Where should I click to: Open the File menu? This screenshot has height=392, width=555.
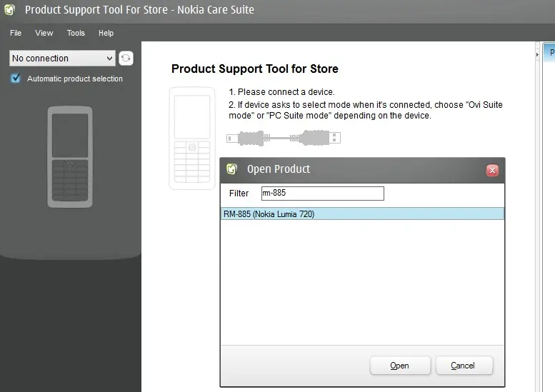[16, 33]
